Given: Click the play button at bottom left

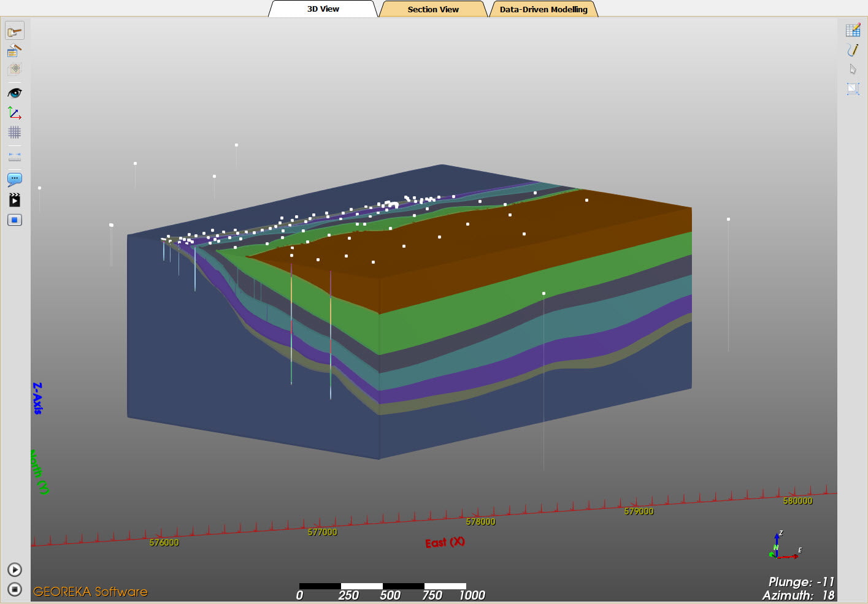Looking at the screenshot, I should (x=15, y=570).
